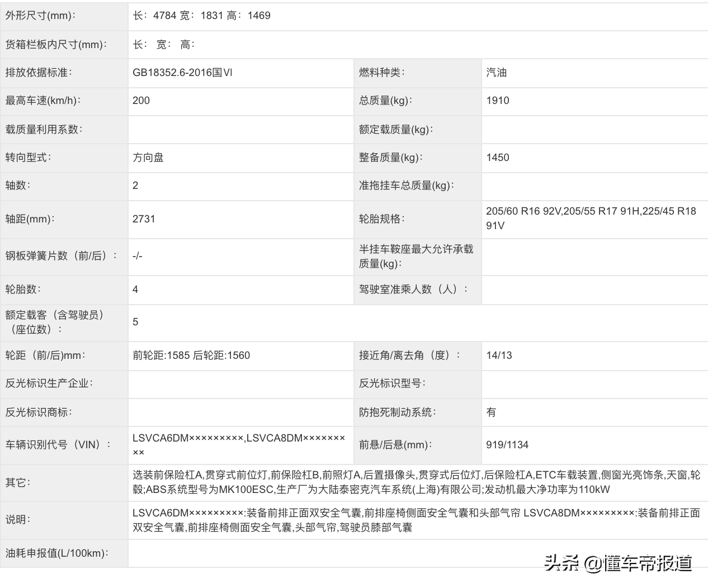Image resolution: width=708 pixels, height=588 pixels.
Task: Select the 总质量(kg) label
Action: point(386,101)
